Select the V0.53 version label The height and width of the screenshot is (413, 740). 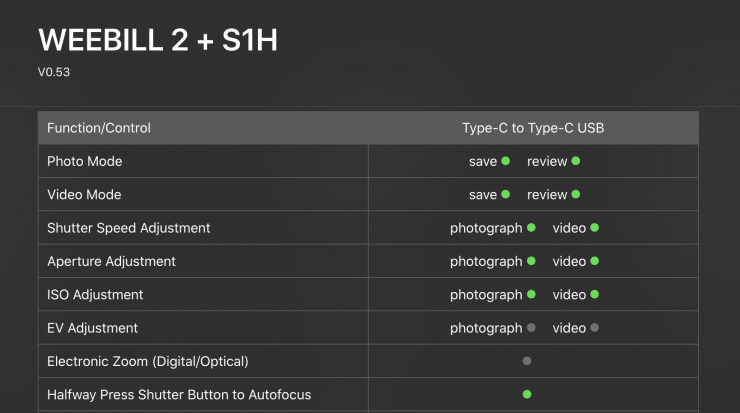[54, 72]
